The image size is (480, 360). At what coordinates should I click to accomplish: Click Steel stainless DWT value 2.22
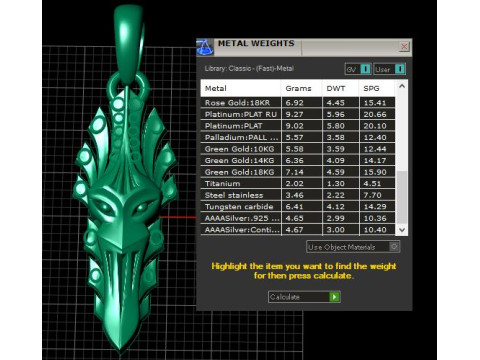[336, 195]
